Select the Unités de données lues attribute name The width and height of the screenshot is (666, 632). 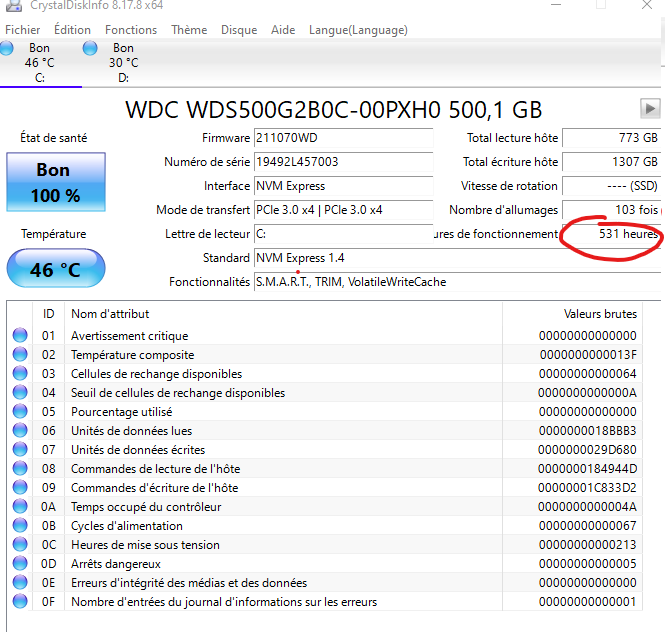click(x=131, y=431)
